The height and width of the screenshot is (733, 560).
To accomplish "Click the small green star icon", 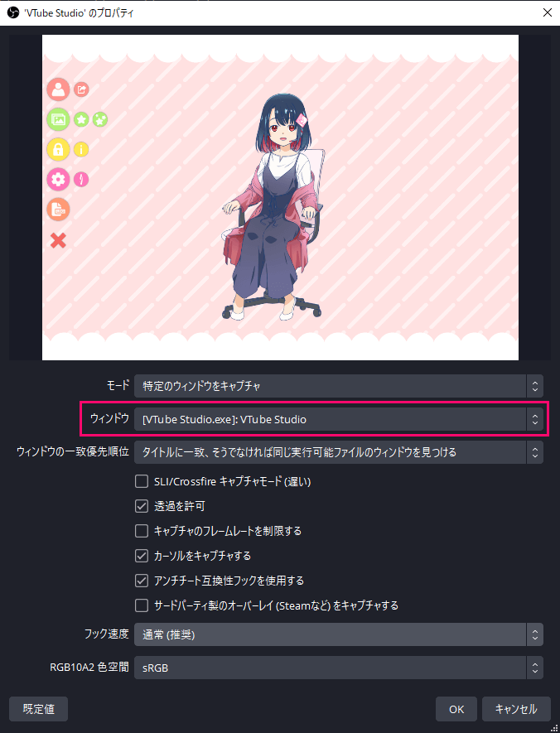I will click(x=81, y=119).
